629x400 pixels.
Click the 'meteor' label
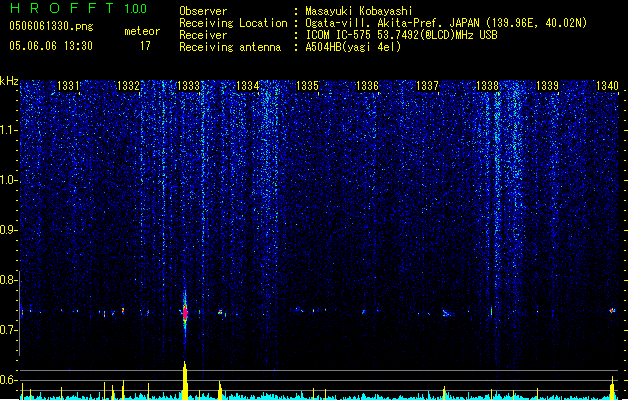(142, 31)
